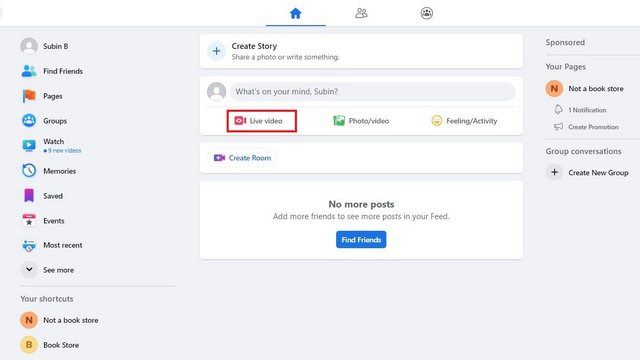Select Feeling/Activity option

464,121
